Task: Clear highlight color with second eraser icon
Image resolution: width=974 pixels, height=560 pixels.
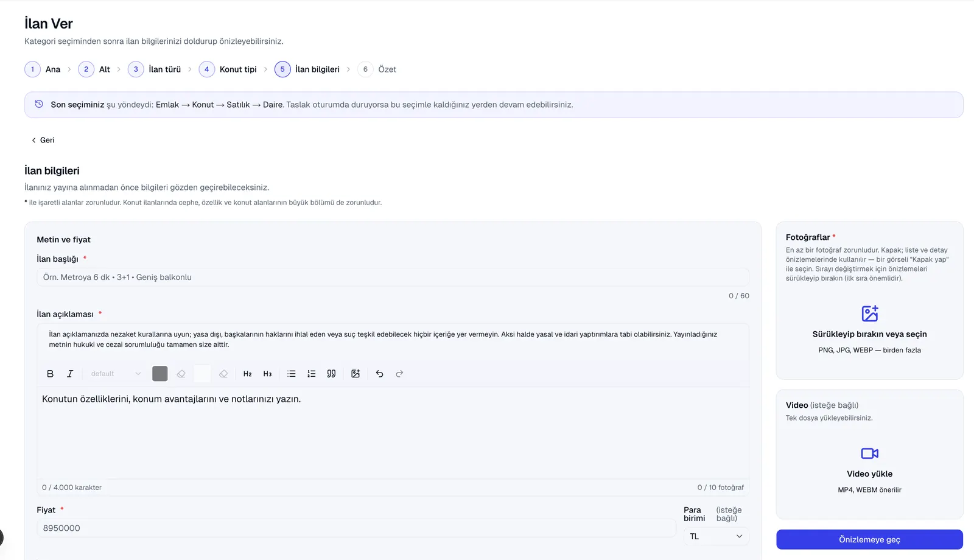Action: coord(223,374)
